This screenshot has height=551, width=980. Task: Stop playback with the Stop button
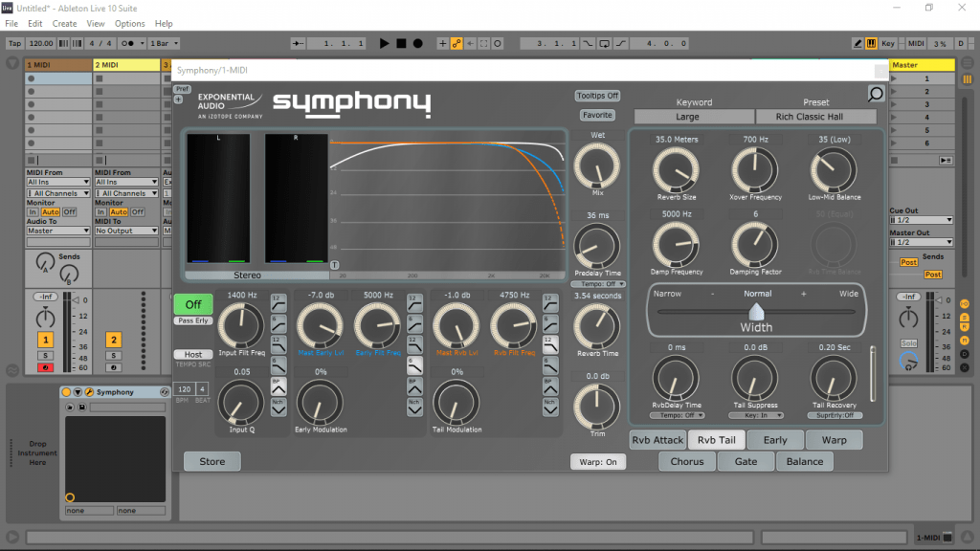pos(401,43)
